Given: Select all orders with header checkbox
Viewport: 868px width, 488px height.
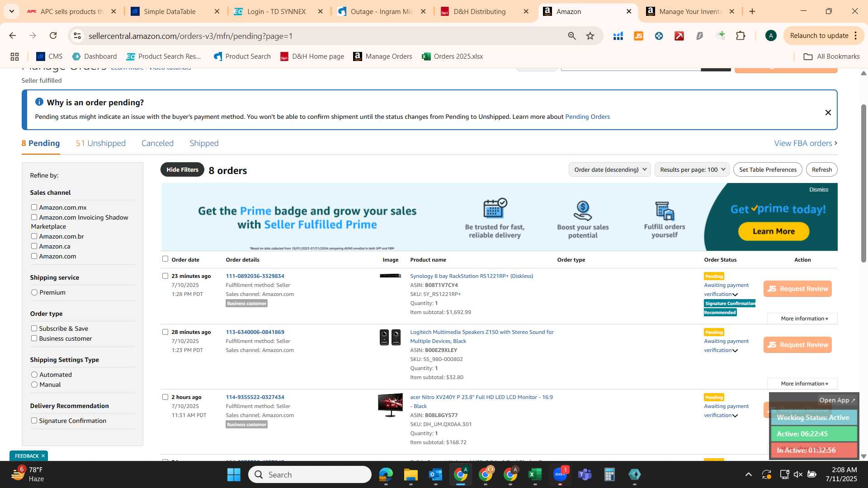Looking at the screenshot, I should [x=165, y=259].
